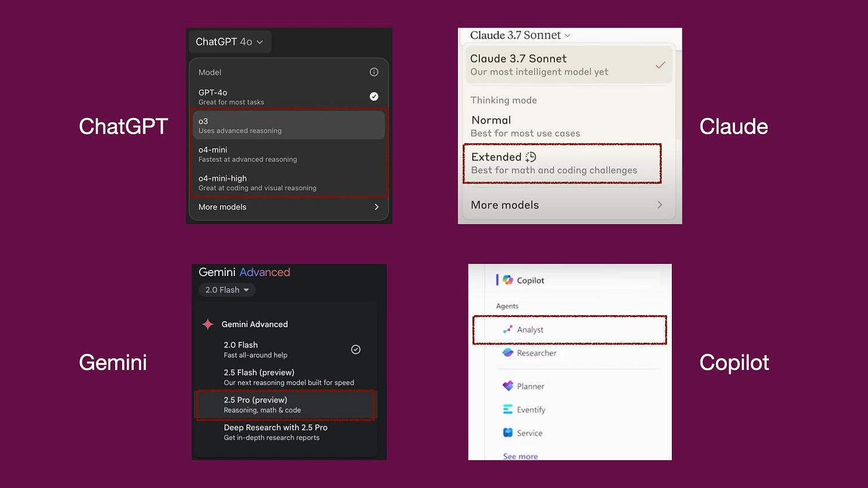The image size is (868, 488).
Task: Expand More models in Claude menu
Action: (566, 205)
